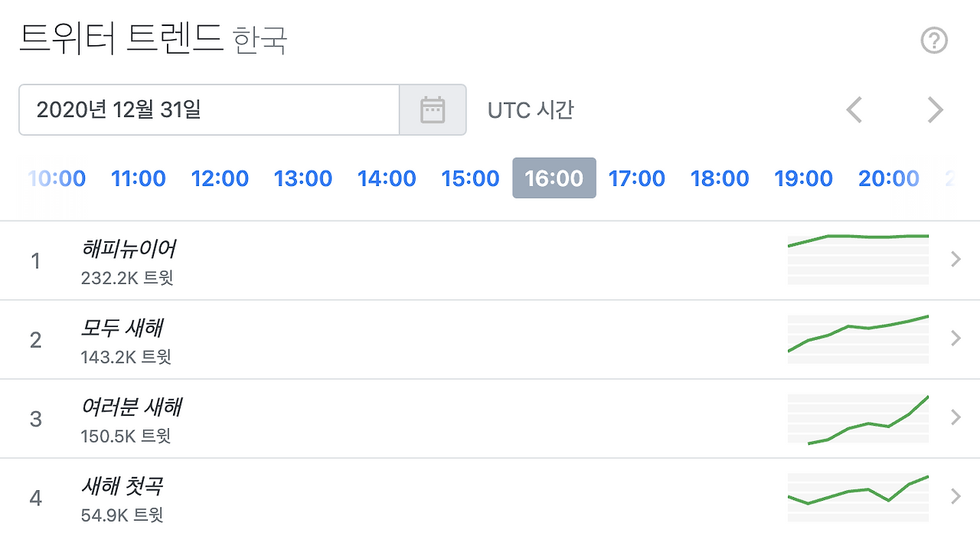The image size is (980, 533).
Task: Select the 12:00 hour tab
Action: pos(220,178)
